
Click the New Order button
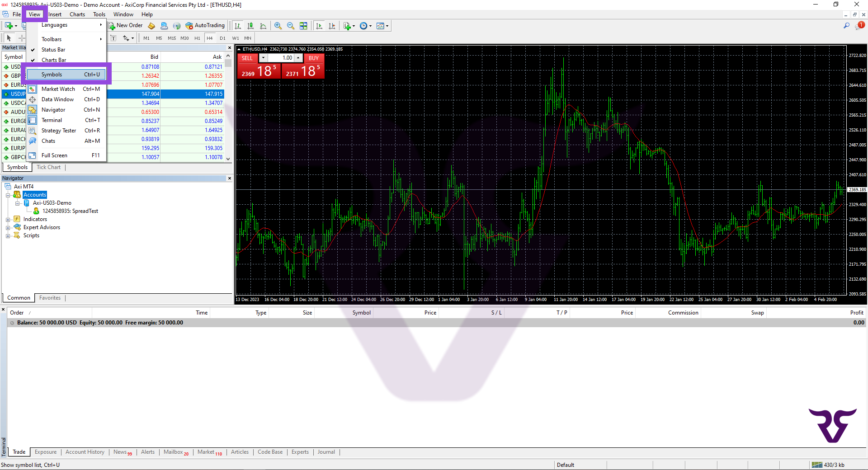pyautogui.click(x=125, y=26)
